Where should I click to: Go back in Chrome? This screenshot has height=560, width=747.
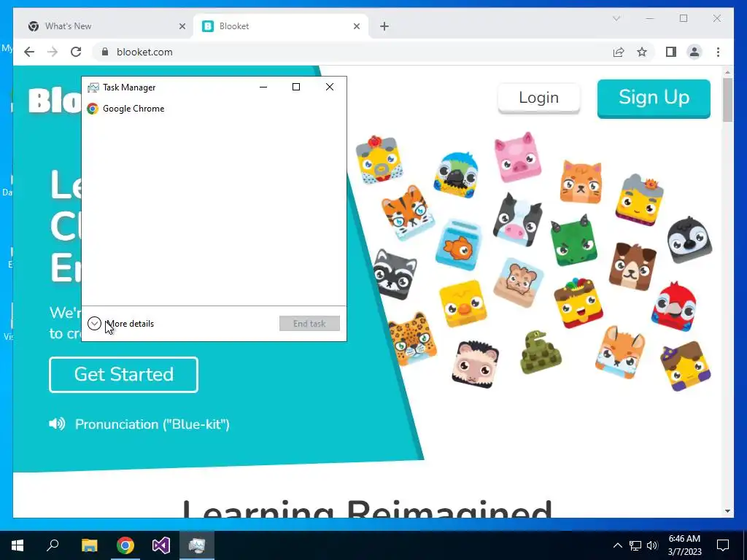pos(29,52)
